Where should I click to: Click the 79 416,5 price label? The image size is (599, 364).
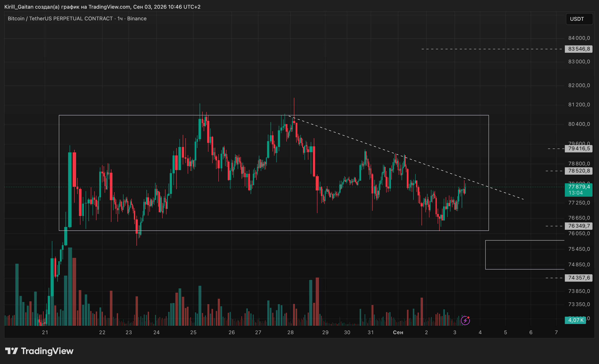point(579,149)
